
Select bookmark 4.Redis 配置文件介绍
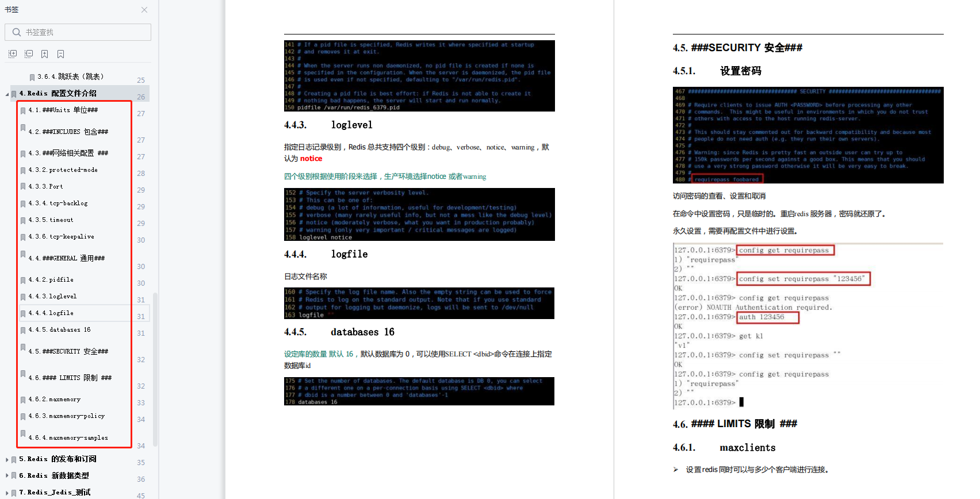point(58,93)
